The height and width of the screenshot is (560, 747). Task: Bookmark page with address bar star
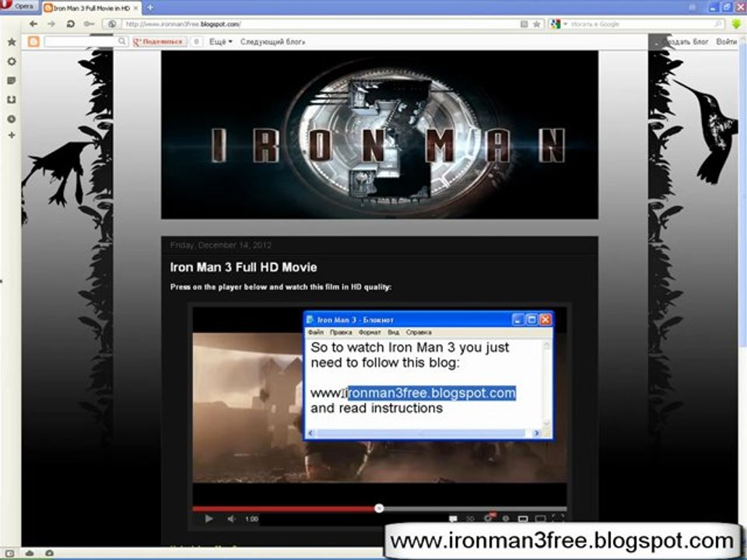[536, 24]
